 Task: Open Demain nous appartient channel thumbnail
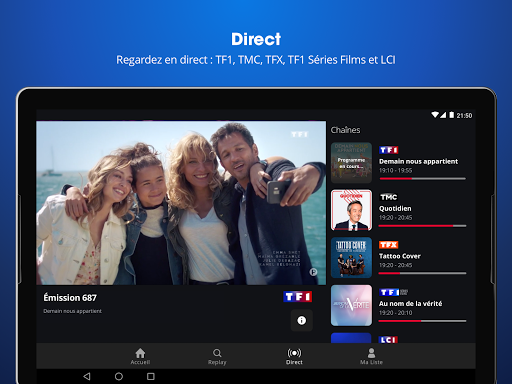(351, 163)
